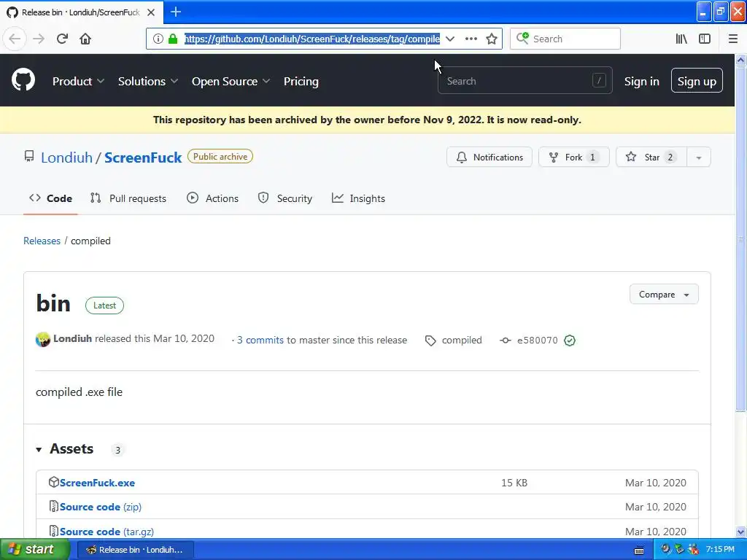Click the GitHub logo in header
Image resolution: width=747 pixels, height=560 pixels.
(23, 80)
